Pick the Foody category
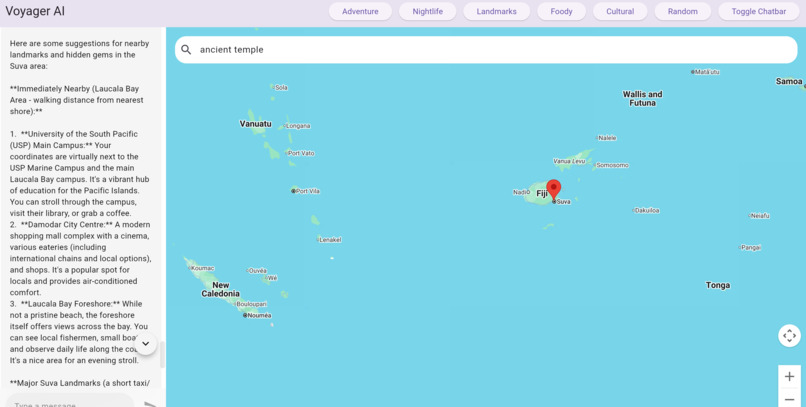Image resolution: width=806 pixels, height=407 pixels. click(561, 11)
